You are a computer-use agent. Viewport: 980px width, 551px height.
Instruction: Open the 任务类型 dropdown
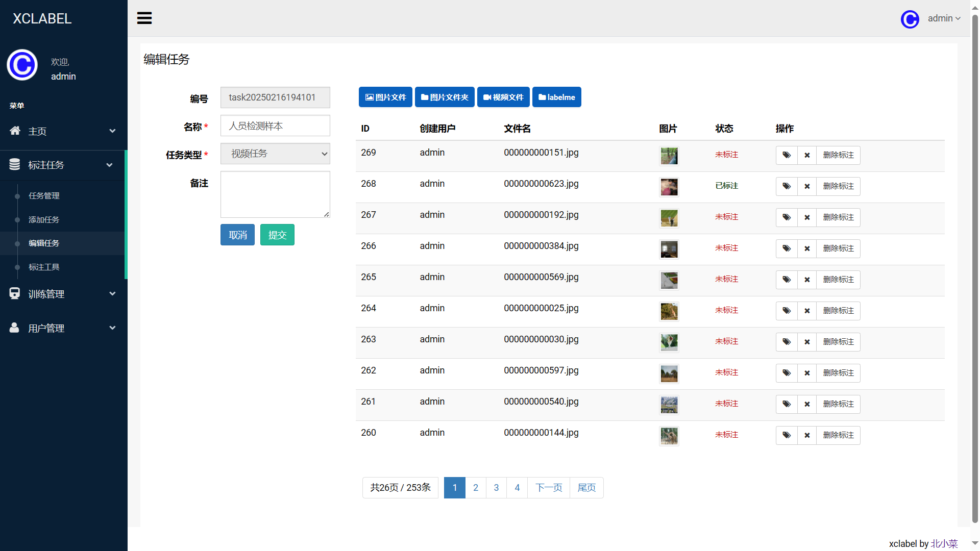[275, 154]
